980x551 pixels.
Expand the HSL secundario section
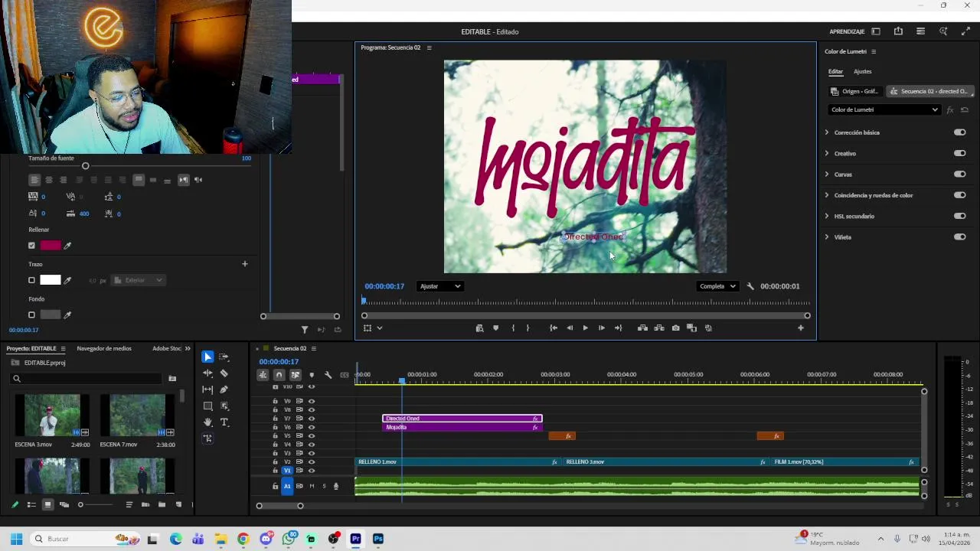click(827, 216)
